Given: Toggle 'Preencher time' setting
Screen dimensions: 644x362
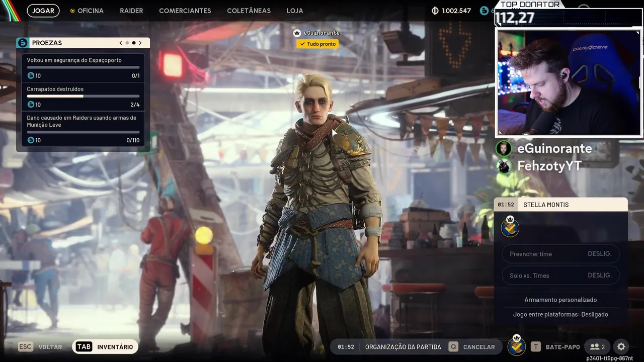Looking at the screenshot, I should click(560, 254).
